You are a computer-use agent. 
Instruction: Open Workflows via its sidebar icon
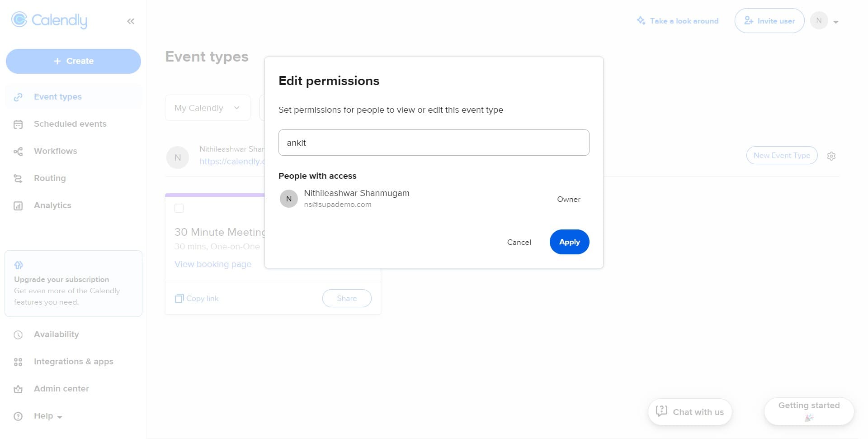tap(18, 151)
